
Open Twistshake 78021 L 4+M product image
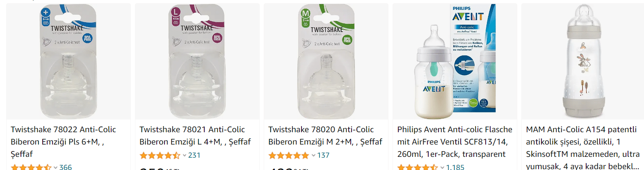197,62
